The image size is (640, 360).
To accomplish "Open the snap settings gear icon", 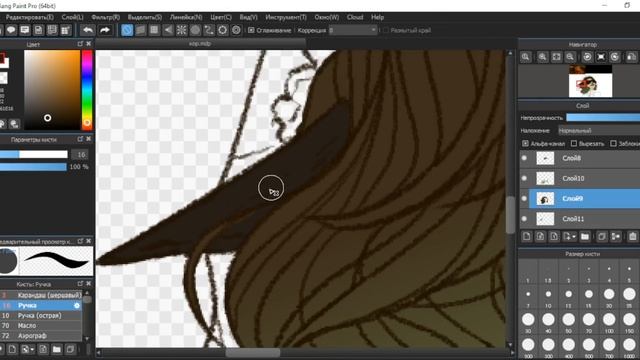I will [222, 30].
